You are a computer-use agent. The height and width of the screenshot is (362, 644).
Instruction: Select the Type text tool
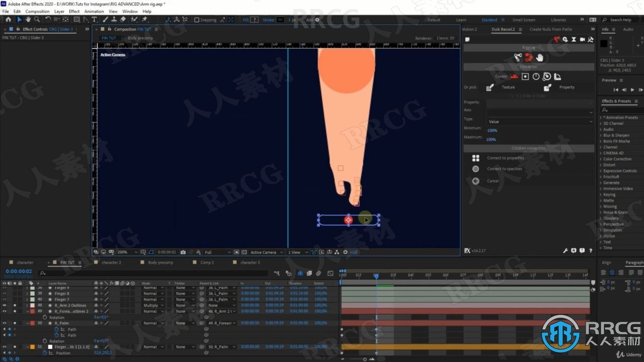(x=94, y=20)
